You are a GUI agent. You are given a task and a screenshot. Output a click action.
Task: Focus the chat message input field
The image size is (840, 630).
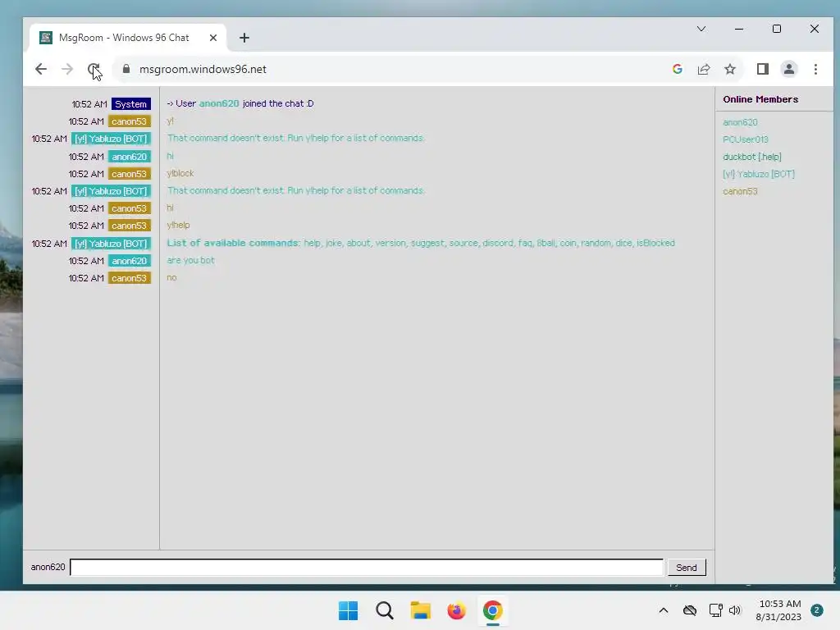367,568
